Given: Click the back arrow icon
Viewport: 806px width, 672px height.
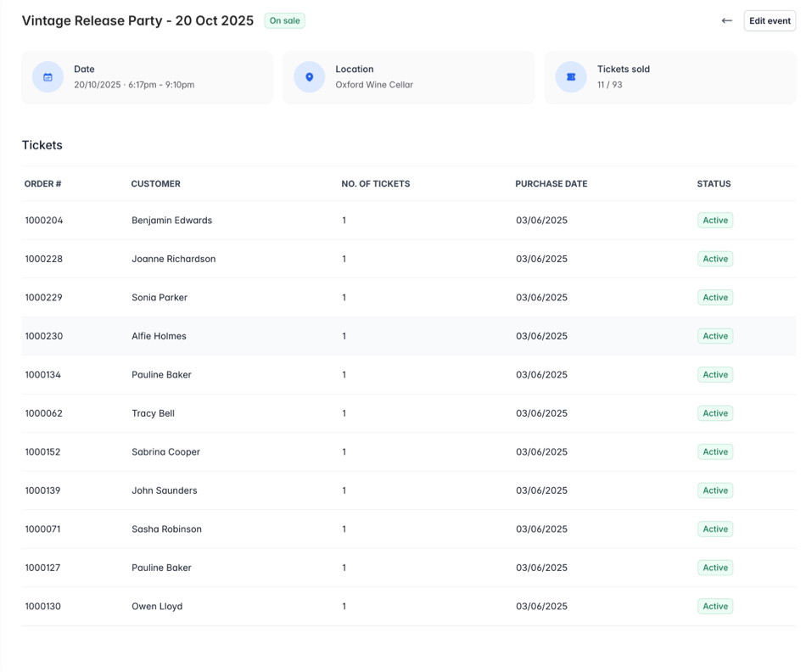Looking at the screenshot, I should (726, 20).
